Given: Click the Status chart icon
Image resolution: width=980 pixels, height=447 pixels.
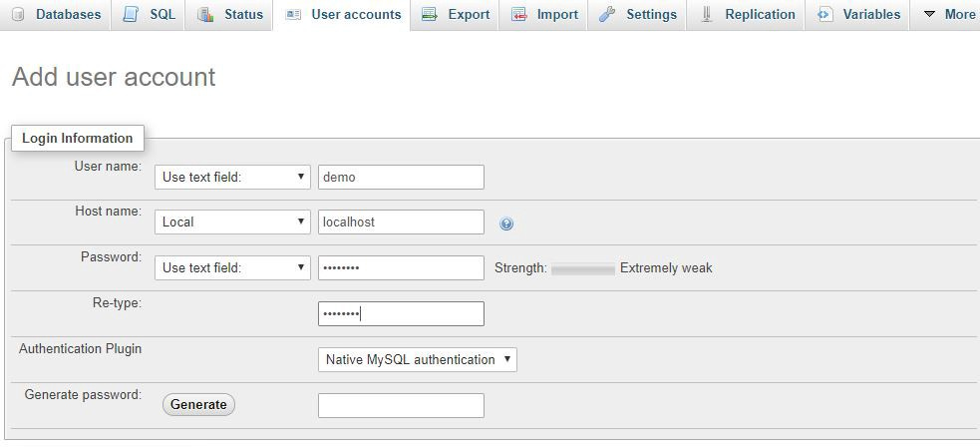Looking at the screenshot, I should 205,14.
